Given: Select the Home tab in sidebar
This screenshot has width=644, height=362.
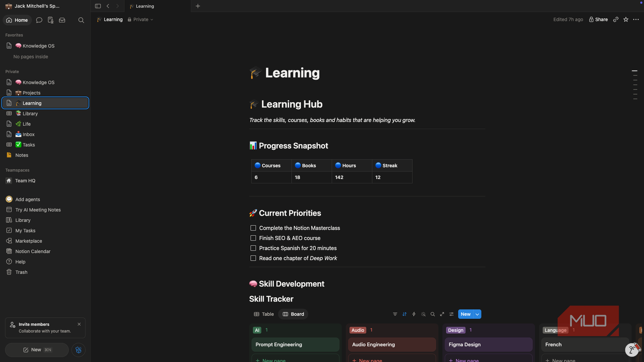Looking at the screenshot, I should pos(17,20).
